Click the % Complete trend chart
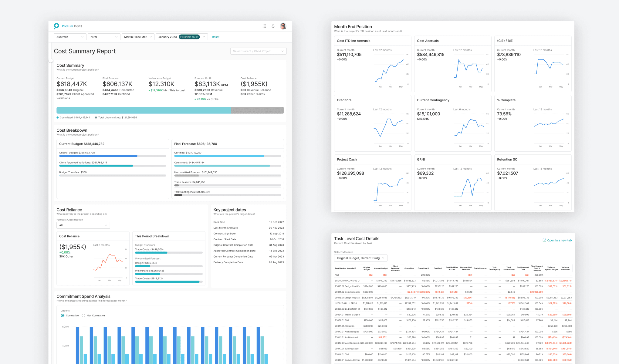 (x=551, y=130)
